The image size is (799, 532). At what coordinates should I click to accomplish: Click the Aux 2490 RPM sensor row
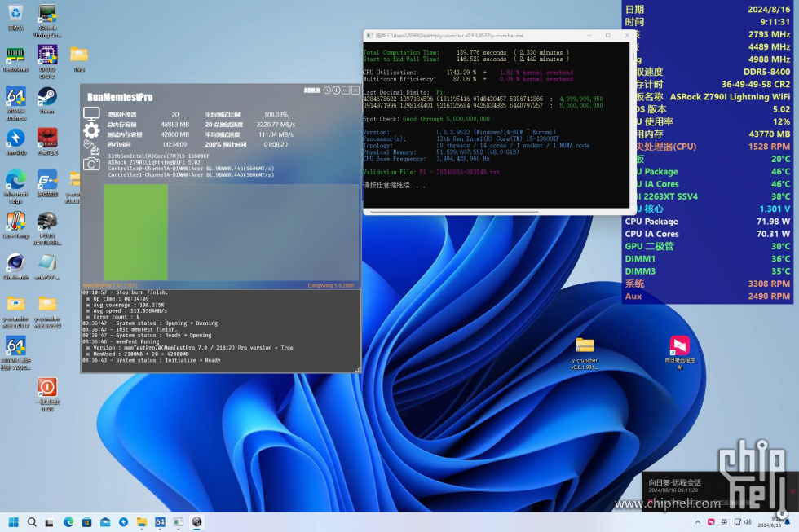708,297
